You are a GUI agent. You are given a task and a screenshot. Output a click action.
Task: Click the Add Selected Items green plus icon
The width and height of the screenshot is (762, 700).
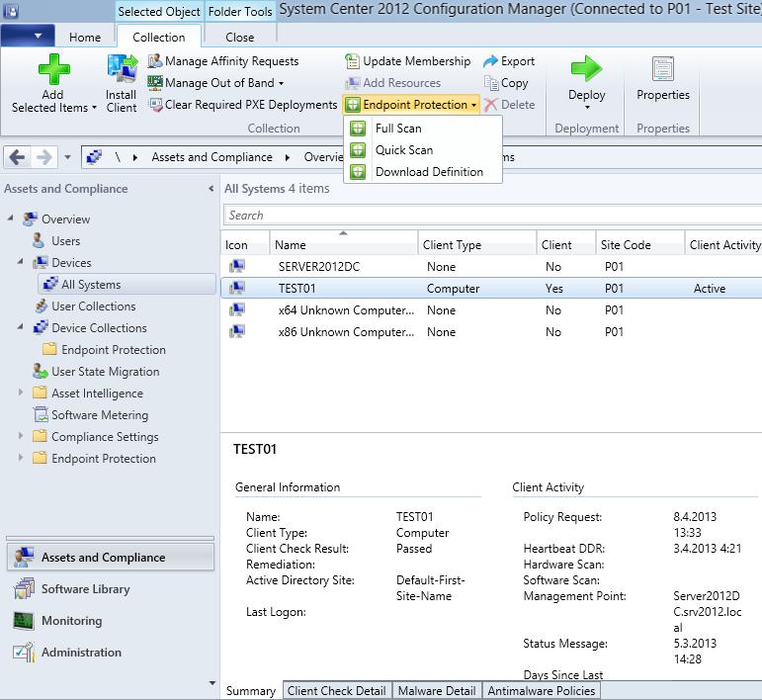[53, 69]
